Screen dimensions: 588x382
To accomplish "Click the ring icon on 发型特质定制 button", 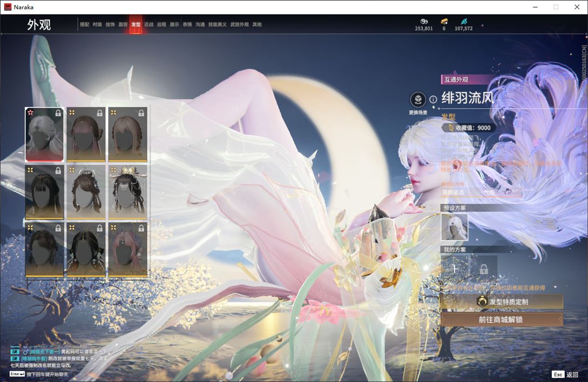I will 482,301.
